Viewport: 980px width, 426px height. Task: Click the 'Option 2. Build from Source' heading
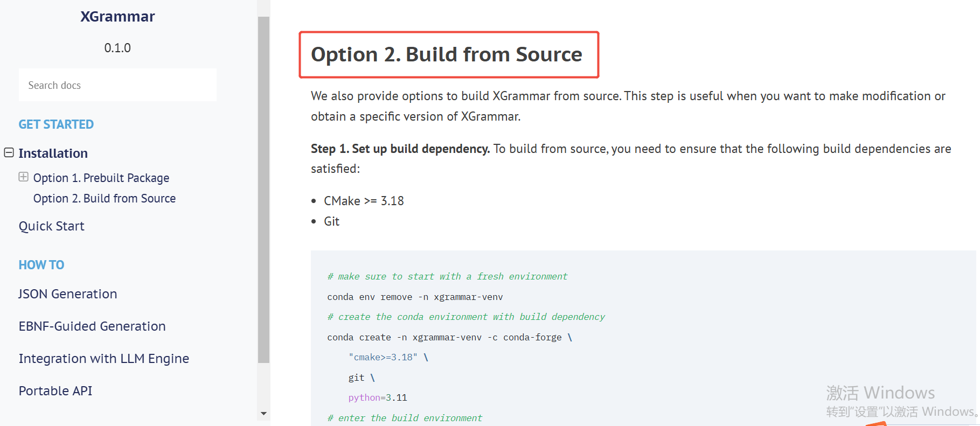point(447,54)
